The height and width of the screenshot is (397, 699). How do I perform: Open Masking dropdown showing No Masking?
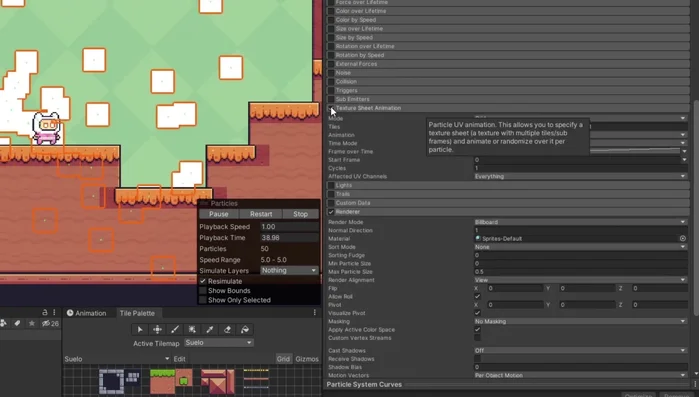click(x=580, y=321)
